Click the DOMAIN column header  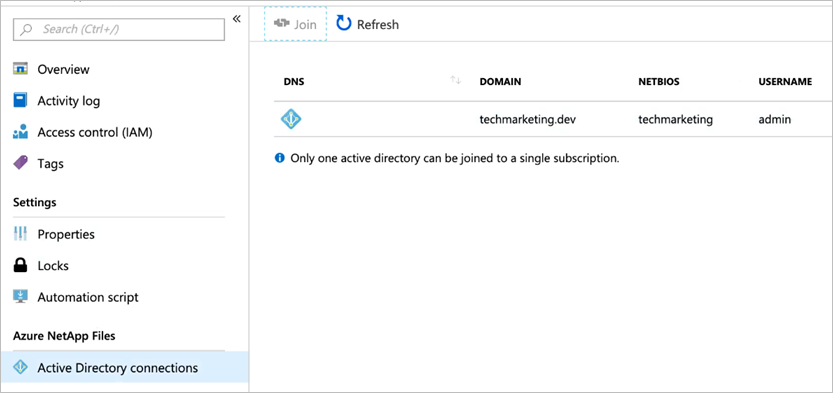coord(500,82)
